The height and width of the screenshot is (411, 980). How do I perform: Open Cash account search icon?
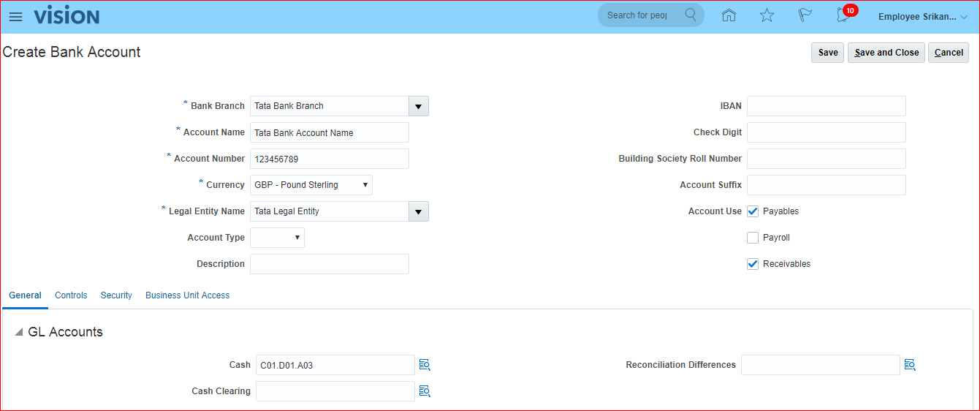(425, 365)
